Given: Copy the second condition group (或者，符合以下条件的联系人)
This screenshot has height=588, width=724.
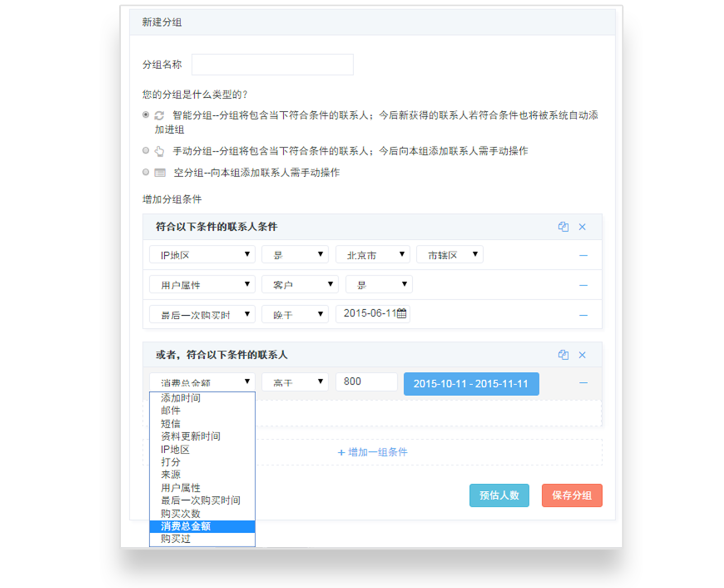Looking at the screenshot, I should [563, 355].
